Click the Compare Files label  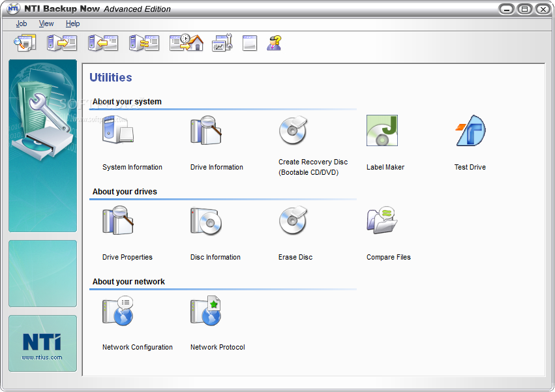tap(389, 257)
